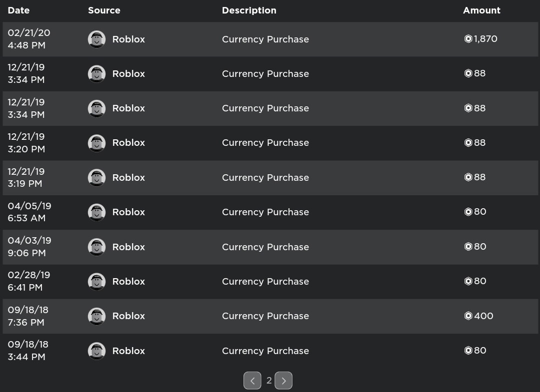The height and width of the screenshot is (392, 540).
Task: Click the Roblox avatar in the 02/28/19 row
Action: click(x=97, y=281)
